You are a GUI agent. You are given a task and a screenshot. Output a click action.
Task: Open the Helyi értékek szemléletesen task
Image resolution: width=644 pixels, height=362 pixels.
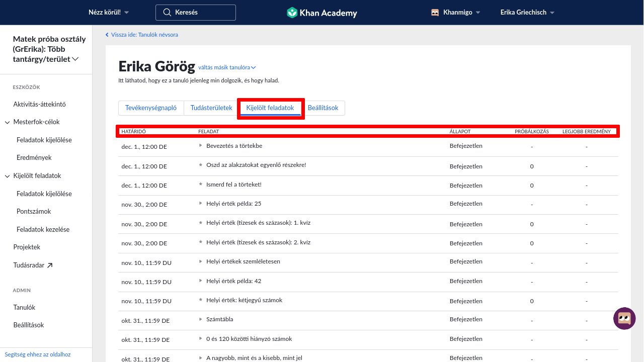tap(243, 261)
